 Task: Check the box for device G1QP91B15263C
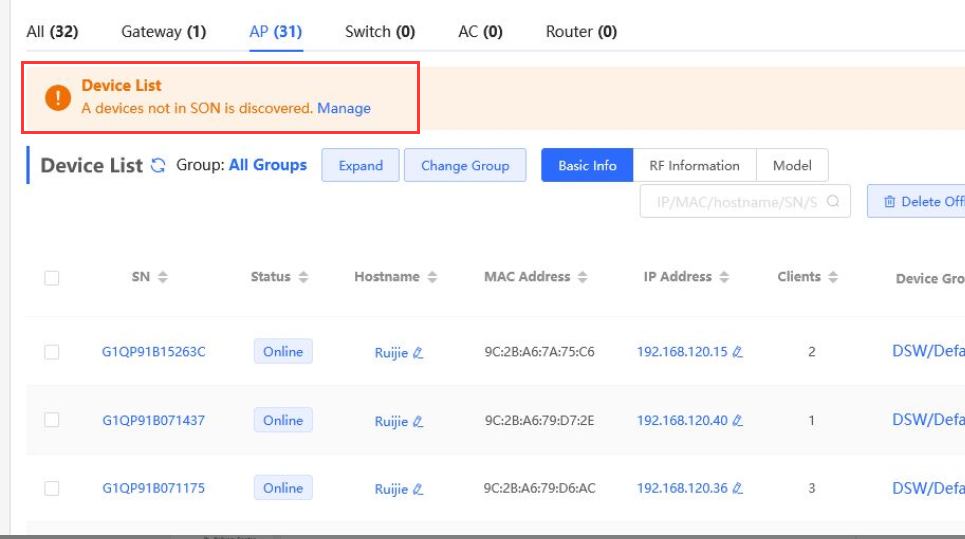(52, 352)
